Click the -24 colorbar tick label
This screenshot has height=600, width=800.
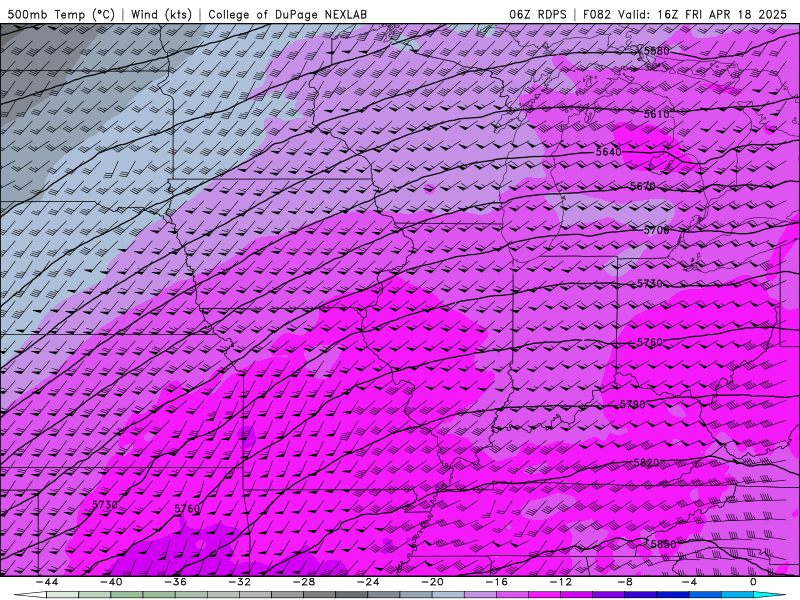click(368, 582)
